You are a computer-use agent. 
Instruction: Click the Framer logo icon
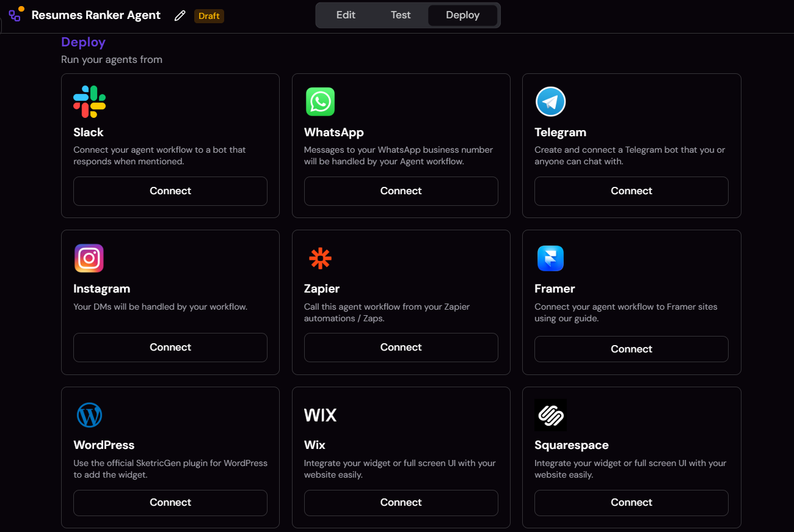(550, 258)
